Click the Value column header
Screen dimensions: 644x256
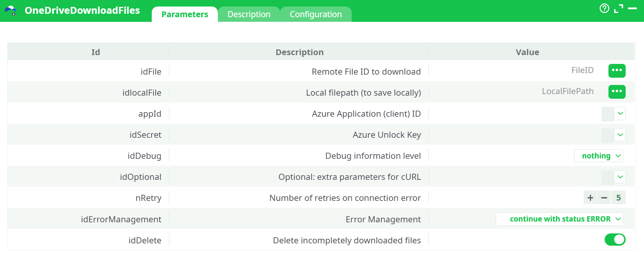click(x=527, y=52)
